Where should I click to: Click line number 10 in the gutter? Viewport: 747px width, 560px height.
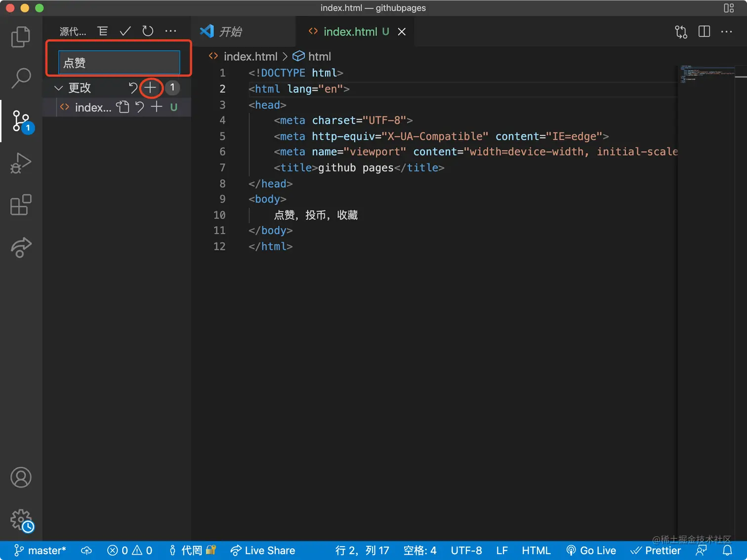click(x=219, y=215)
